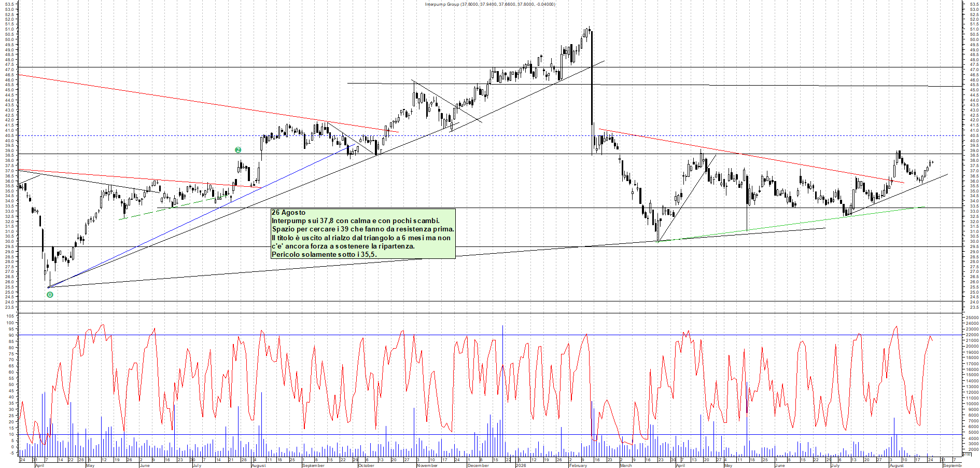Click the 100 oscillator scale label
This screenshot has width=980, height=468.
pyautogui.click(x=10, y=323)
